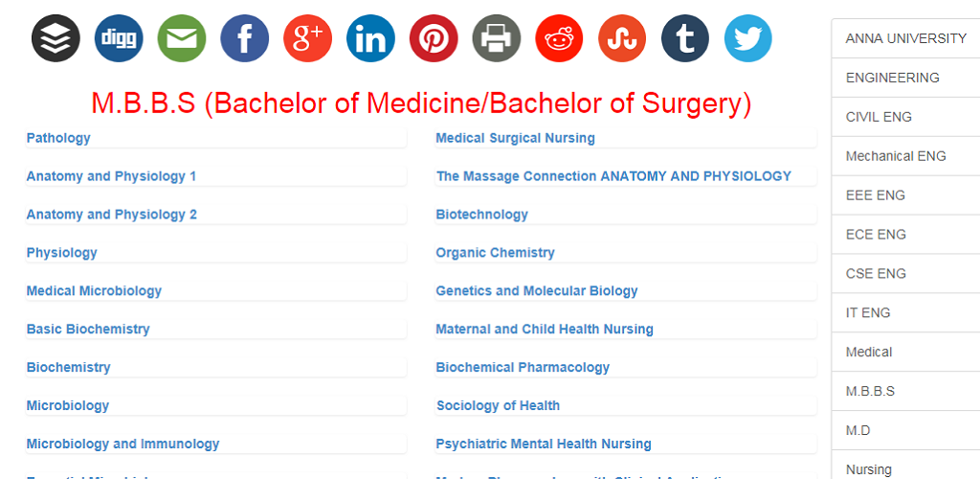Click the green email share icon
This screenshot has height=479, width=980.
[182, 38]
